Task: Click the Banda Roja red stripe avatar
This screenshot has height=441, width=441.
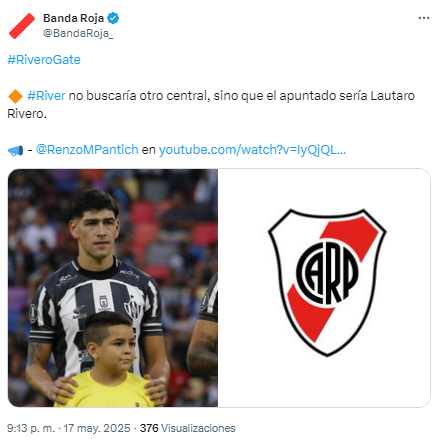Action: click(x=22, y=26)
